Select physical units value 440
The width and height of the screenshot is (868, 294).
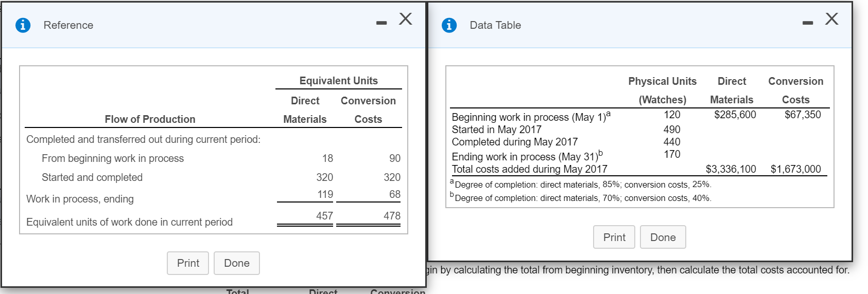pos(672,142)
